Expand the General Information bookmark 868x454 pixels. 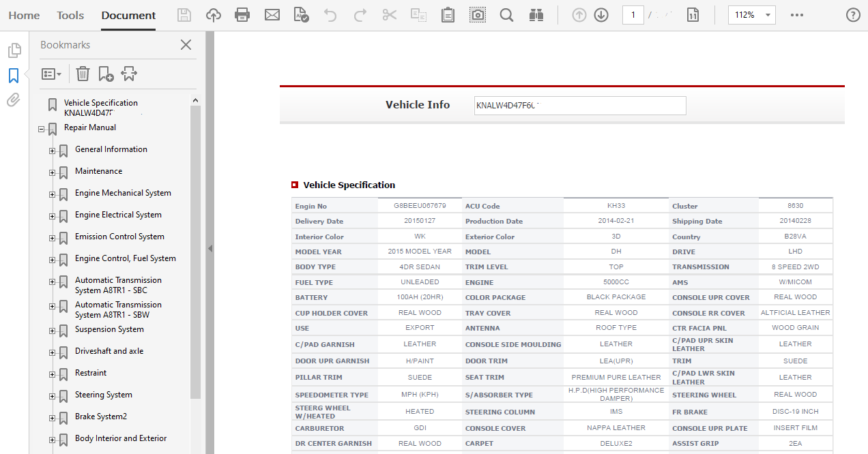[53, 151]
